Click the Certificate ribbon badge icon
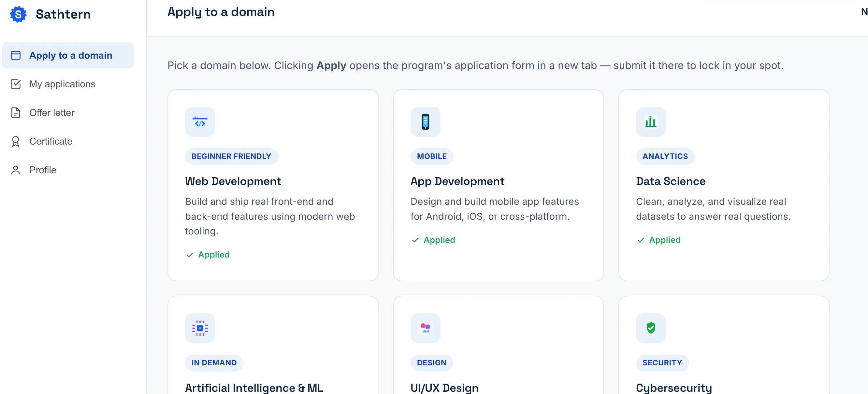 click(x=16, y=141)
